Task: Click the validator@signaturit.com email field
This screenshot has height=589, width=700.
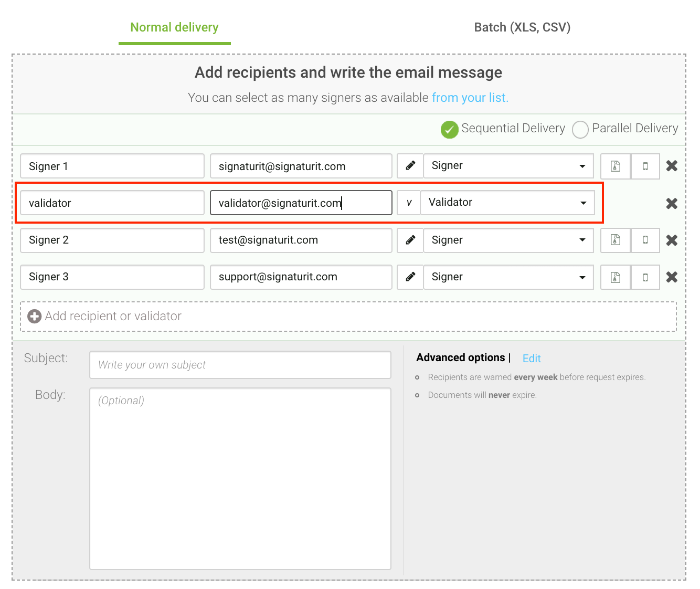Action: (x=301, y=203)
